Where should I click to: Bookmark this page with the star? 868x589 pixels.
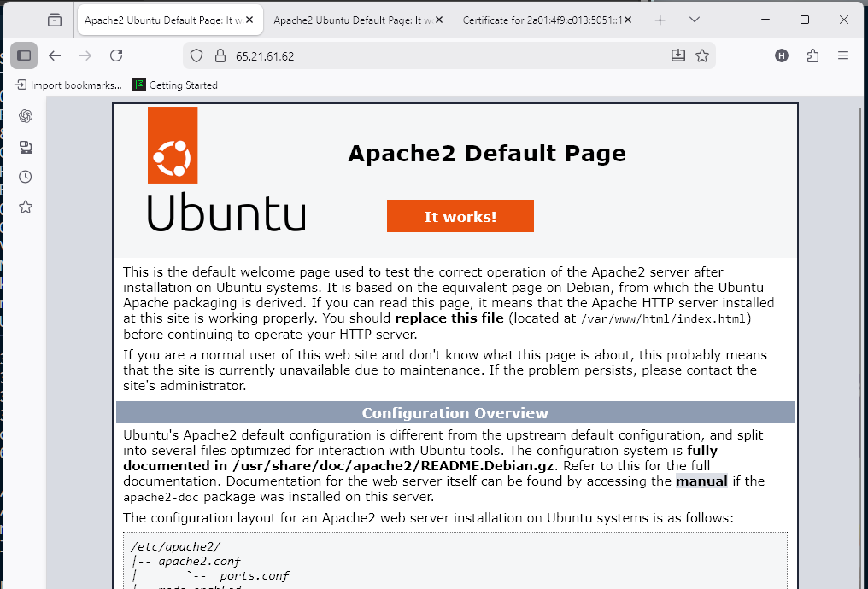pos(702,55)
